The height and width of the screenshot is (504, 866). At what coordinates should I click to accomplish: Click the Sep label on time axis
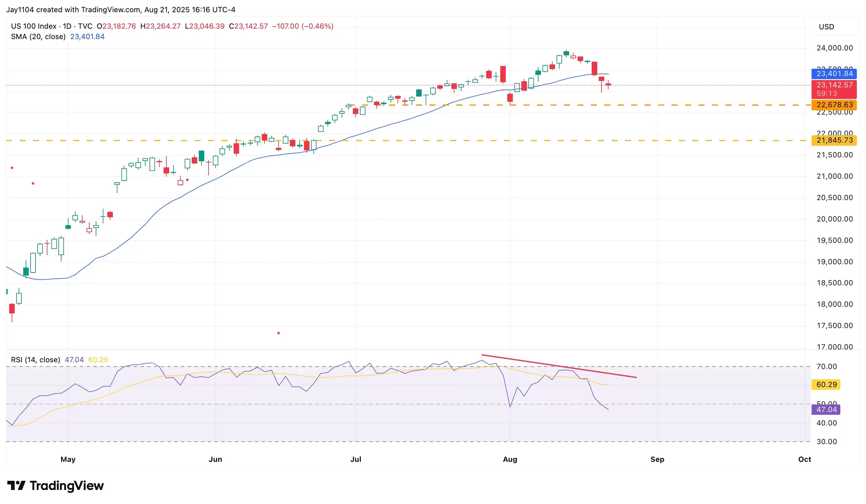point(657,459)
